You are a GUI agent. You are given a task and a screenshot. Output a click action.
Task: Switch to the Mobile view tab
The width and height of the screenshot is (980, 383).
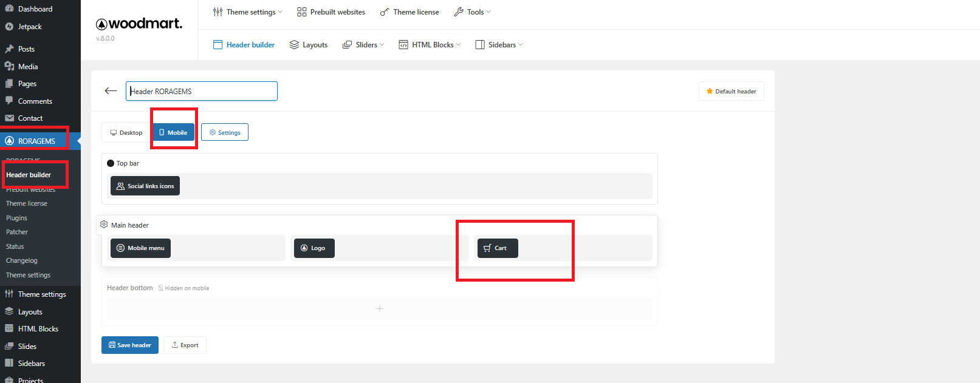coord(173,132)
